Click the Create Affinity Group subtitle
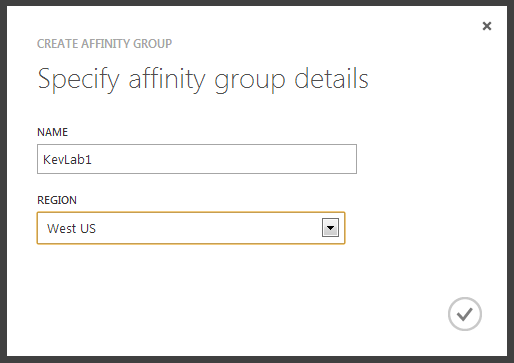This screenshot has height=363, width=514. click(x=104, y=44)
